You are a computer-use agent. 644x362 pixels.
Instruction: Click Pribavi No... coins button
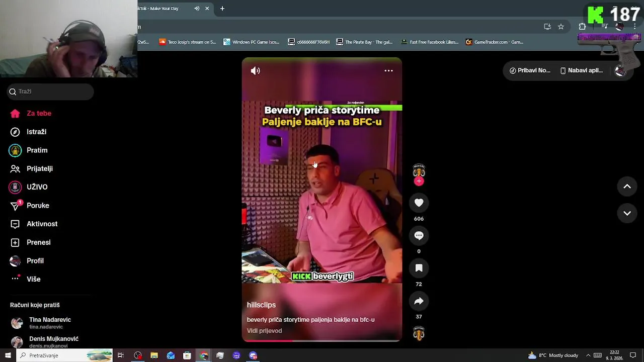pyautogui.click(x=530, y=70)
